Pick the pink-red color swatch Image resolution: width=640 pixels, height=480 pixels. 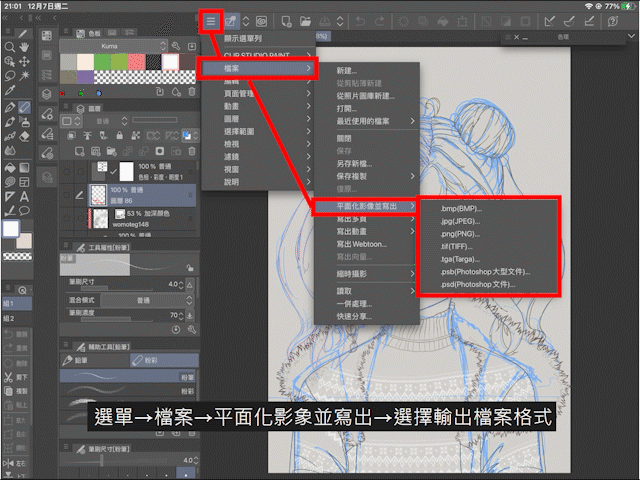coord(136,62)
